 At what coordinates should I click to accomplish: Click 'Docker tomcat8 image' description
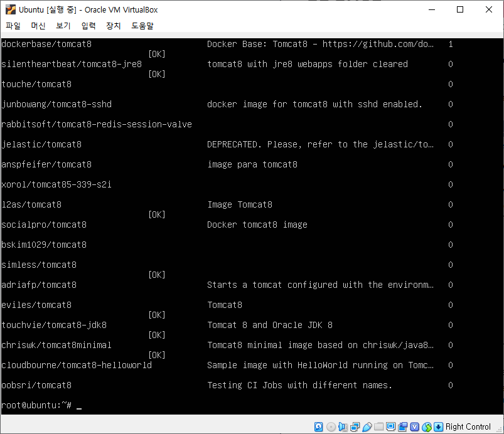pos(257,225)
